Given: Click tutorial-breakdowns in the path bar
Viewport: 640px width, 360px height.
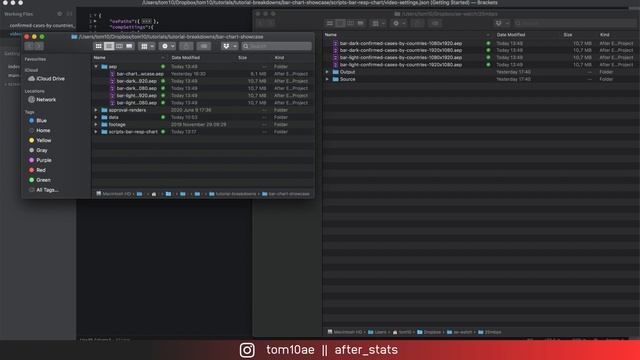Looking at the screenshot, I should coord(232,194).
